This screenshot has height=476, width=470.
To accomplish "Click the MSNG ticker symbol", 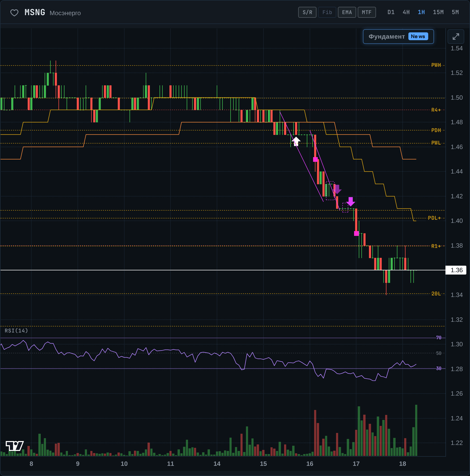I will [x=35, y=13].
